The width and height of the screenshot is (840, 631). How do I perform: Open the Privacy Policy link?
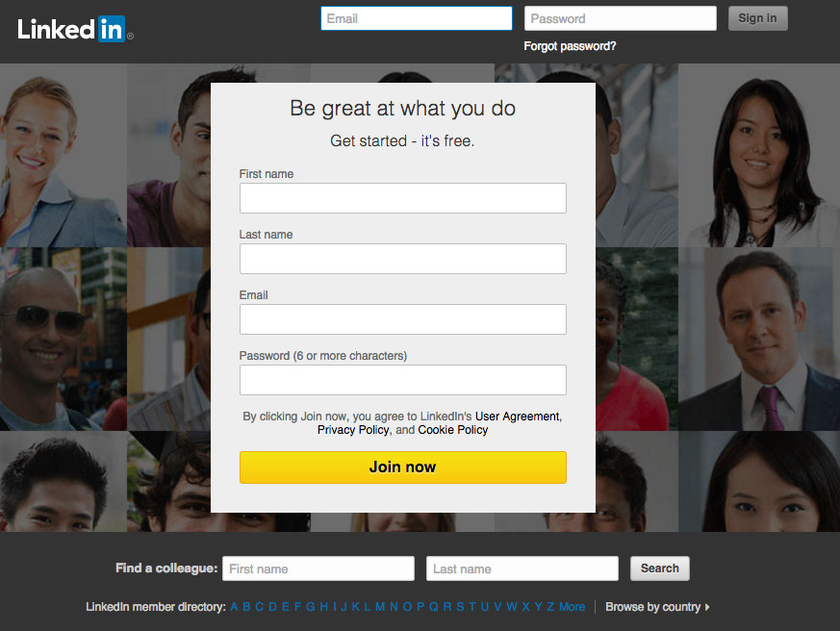[x=353, y=430]
